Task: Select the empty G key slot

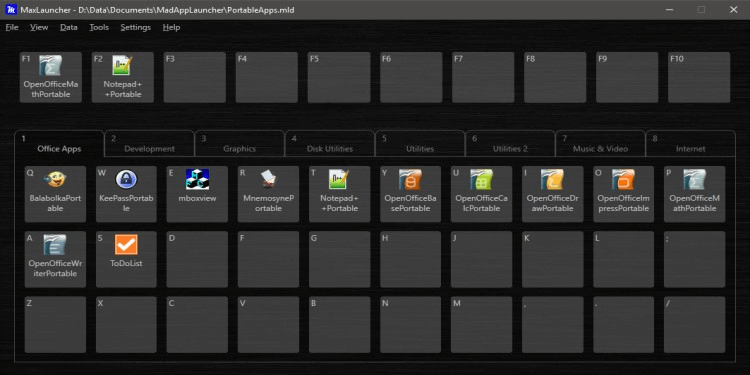Action: pyautogui.click(x=340, y=259)
